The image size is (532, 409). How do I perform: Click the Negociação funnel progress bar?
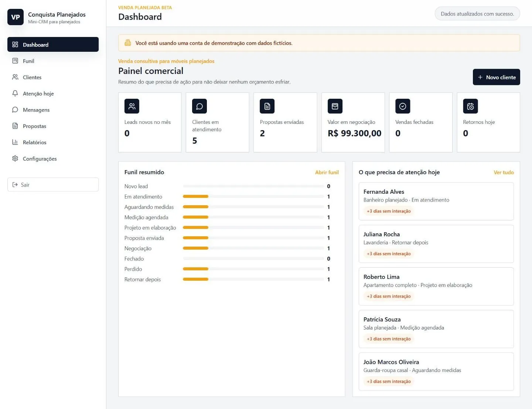(x=253, y=248)
